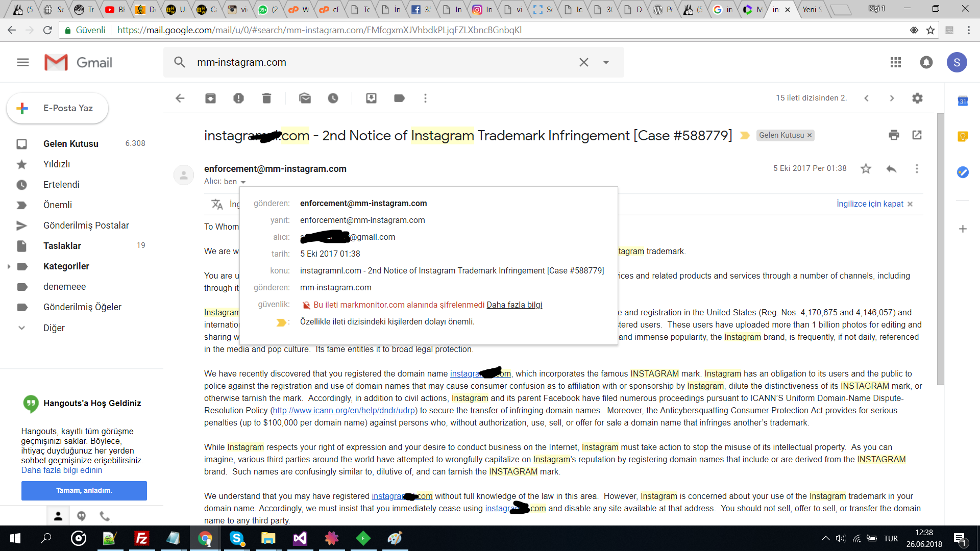The width and height of the screenshot is (980, 551).
Task: Remove the Gelen Kutusu label
Action: click(x=810, y=135)
